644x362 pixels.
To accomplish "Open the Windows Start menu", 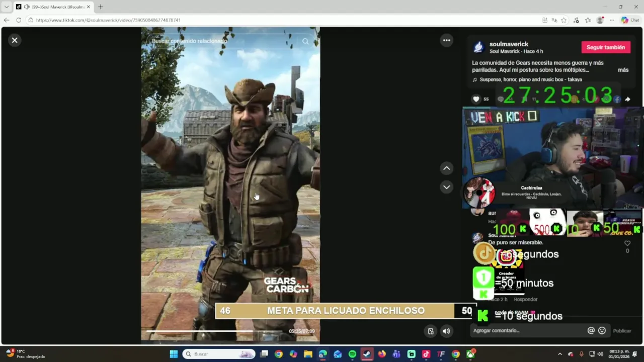I will (174, 354).
